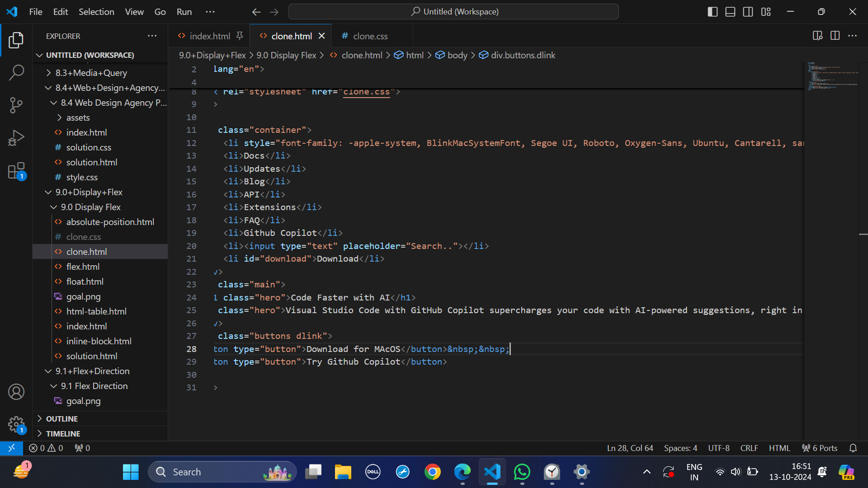This screenshot has height=488, width=868.
Task: Toggle the Primary Side Bar
Action: (712, 12)
